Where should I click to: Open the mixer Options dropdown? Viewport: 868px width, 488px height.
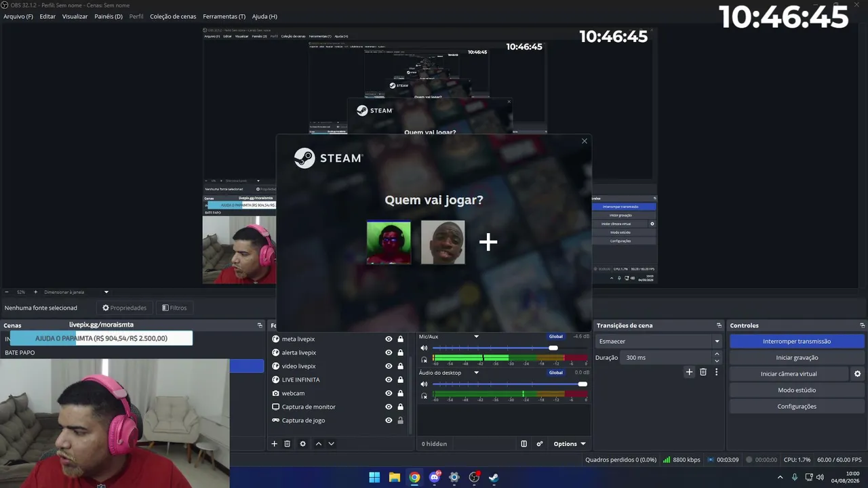570,444
